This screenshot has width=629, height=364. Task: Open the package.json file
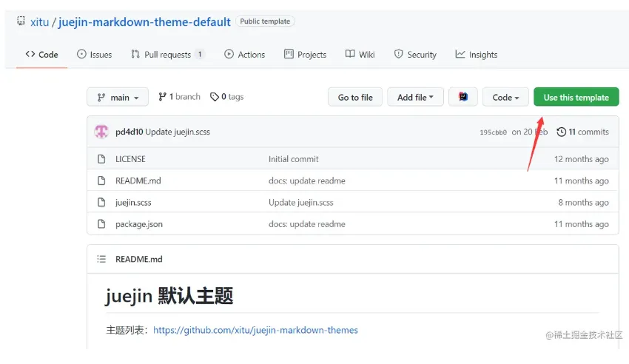pos(139,224)
